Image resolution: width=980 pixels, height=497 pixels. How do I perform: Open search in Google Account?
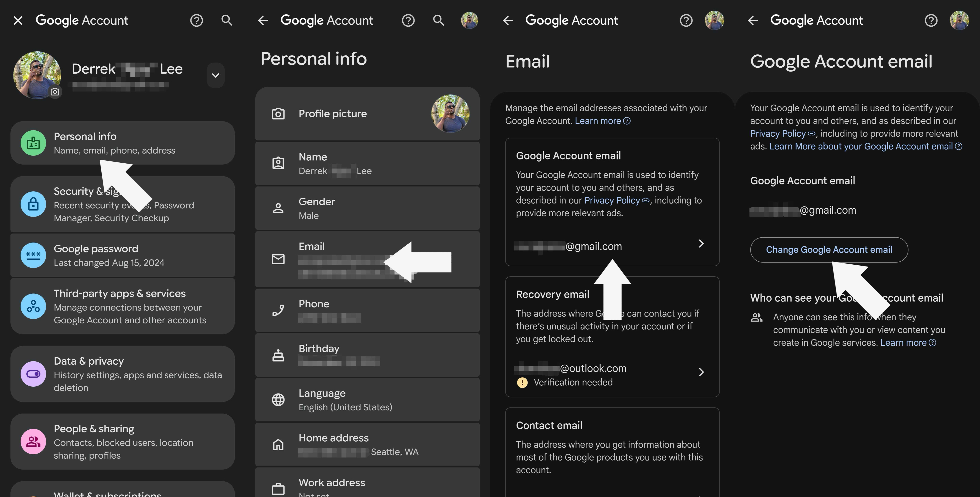(x=227, y=20)
